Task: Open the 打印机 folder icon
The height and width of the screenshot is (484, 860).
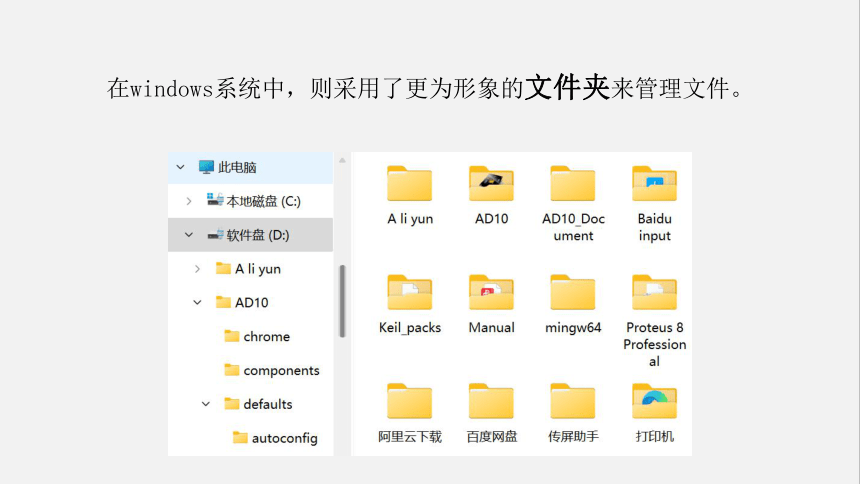Action: pyautogui.click(x=654, y=401)
